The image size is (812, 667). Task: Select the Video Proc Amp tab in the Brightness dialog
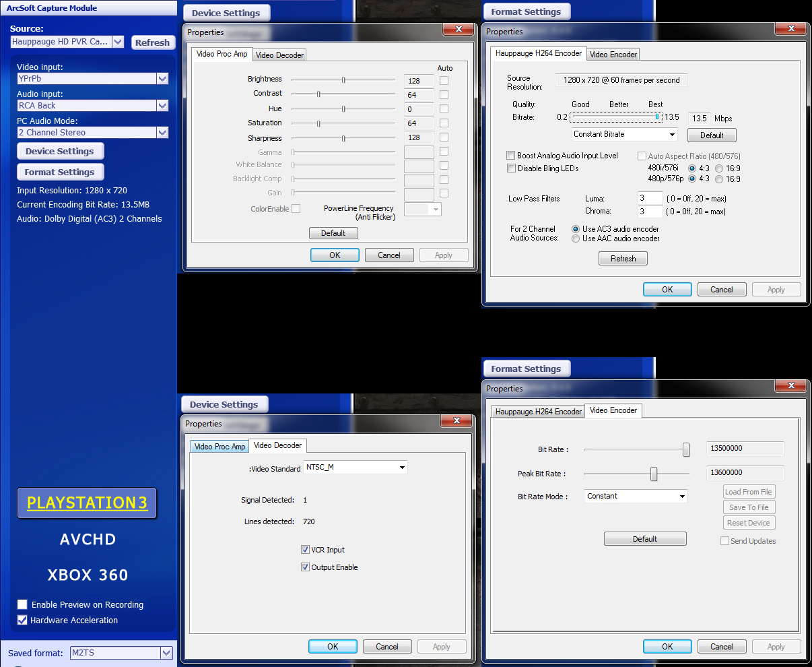222,54
